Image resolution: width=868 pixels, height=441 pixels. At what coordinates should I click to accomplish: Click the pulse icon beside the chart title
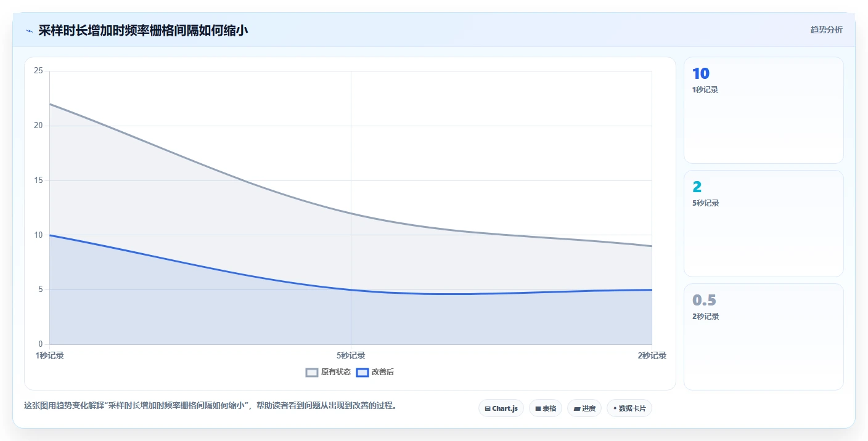(29, 30)
